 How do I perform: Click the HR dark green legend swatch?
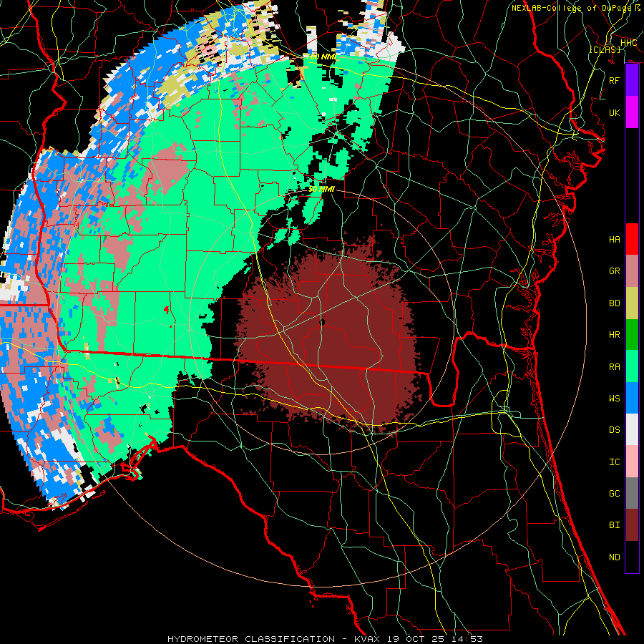click(x=632, y=335)
